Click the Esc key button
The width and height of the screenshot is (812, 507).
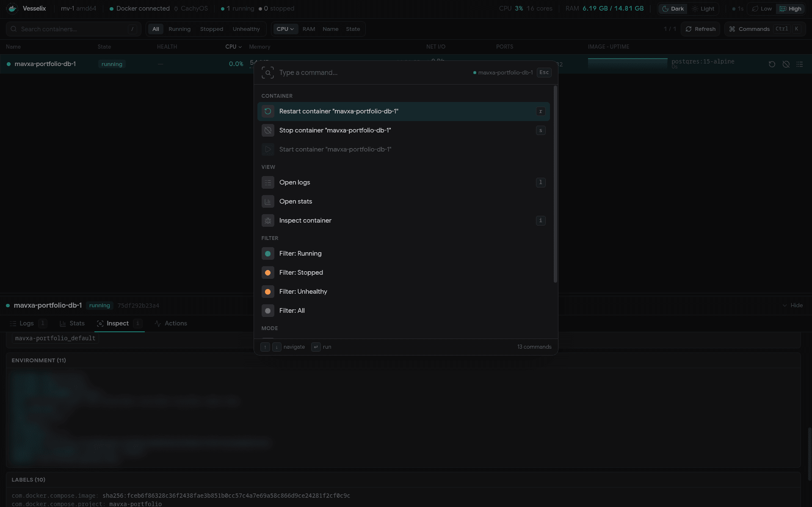click(x=544, y=72)
